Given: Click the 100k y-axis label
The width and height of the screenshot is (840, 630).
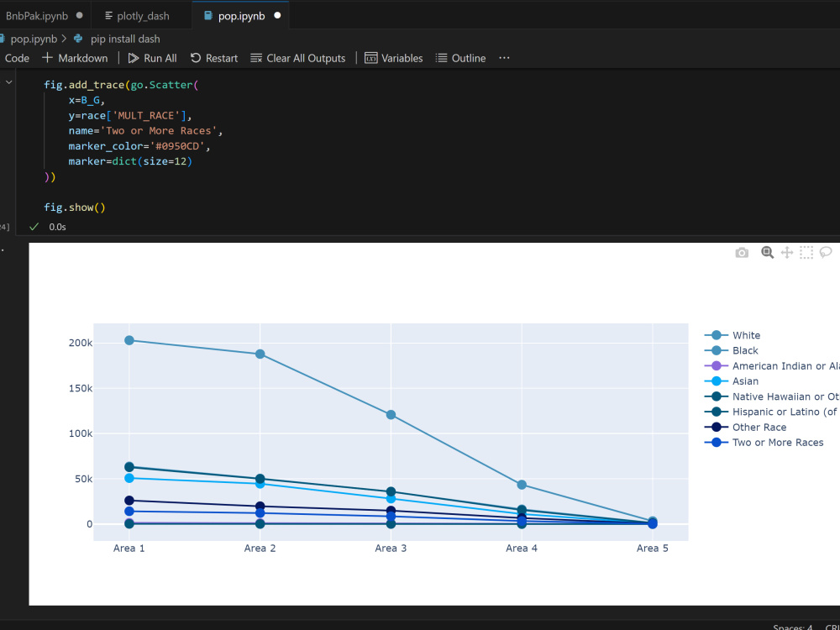Looking at the screenshot, I should coord(81,433).
